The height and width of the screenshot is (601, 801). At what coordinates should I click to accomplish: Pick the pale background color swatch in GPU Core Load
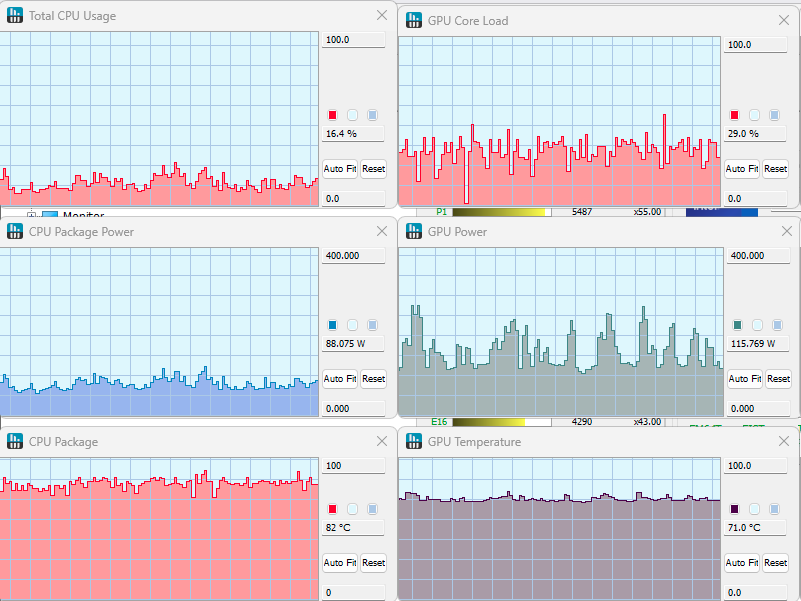pos(755,115)
